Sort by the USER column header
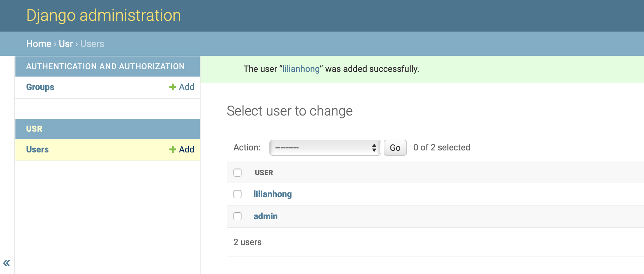This screenshot has width=644, height=274. tap(264, 173)
